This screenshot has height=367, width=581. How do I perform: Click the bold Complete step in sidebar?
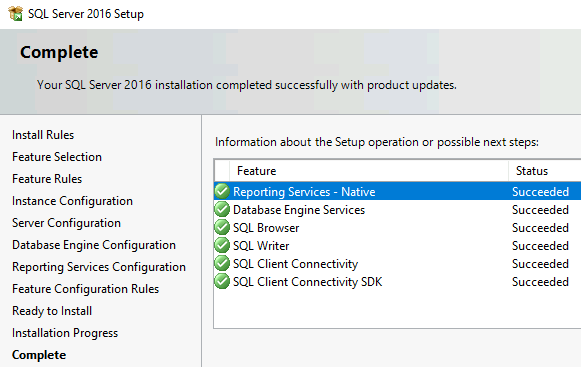tap(39, 355)
